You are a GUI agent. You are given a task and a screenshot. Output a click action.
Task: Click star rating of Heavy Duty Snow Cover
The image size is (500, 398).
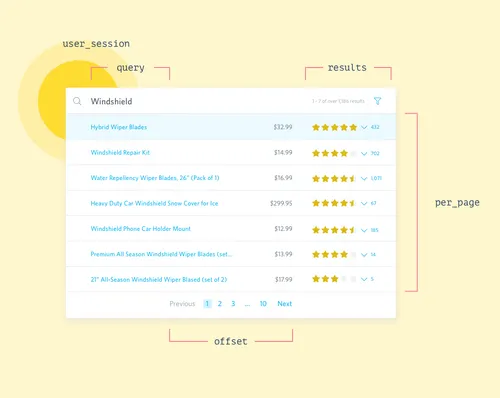click(x=334, y=203)
